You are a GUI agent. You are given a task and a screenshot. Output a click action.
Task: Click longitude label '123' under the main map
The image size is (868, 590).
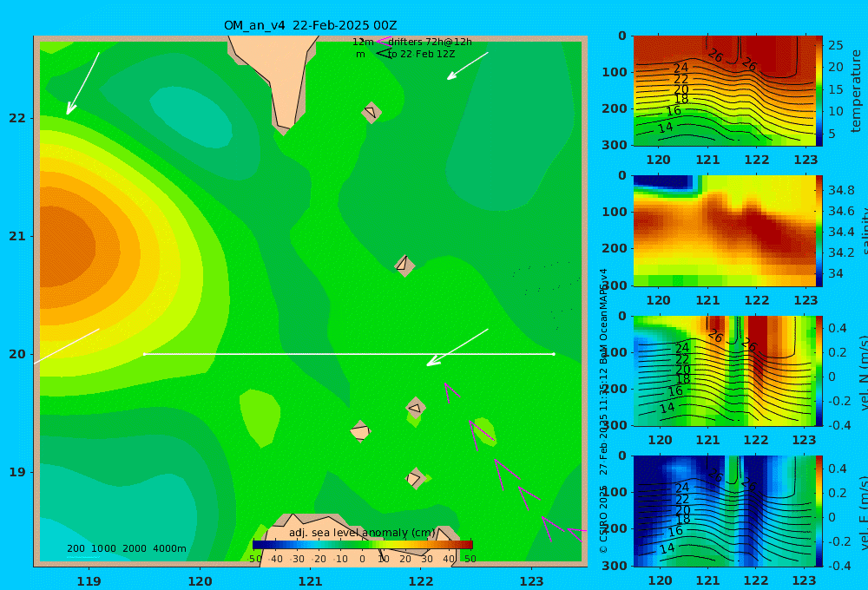pyautogui.click(x=532, y=581)
